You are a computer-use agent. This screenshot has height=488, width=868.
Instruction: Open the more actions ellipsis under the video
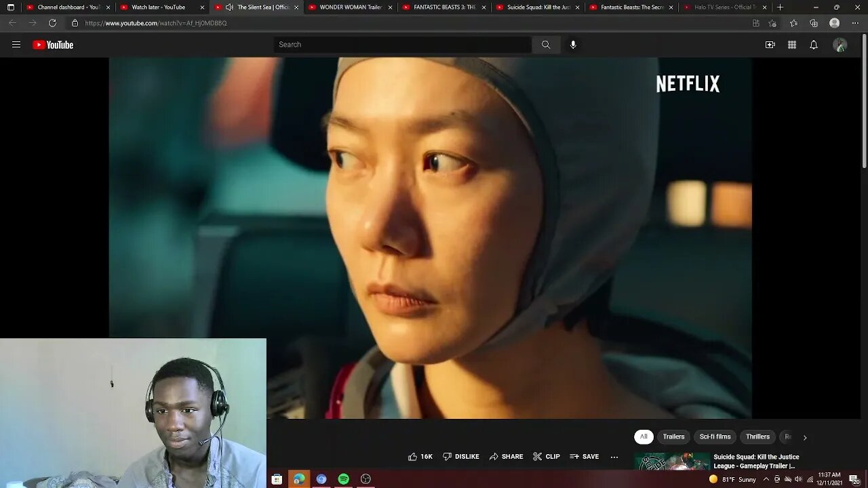[x=614, y=457]
